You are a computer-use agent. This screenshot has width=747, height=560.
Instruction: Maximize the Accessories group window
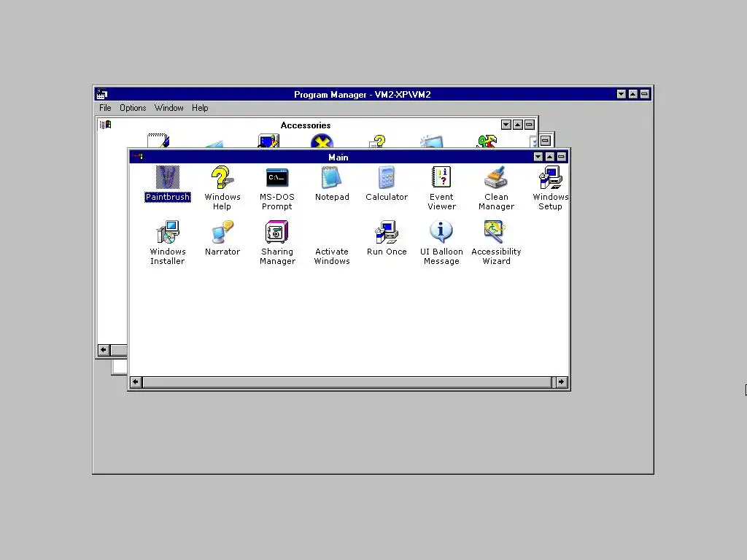517,125
